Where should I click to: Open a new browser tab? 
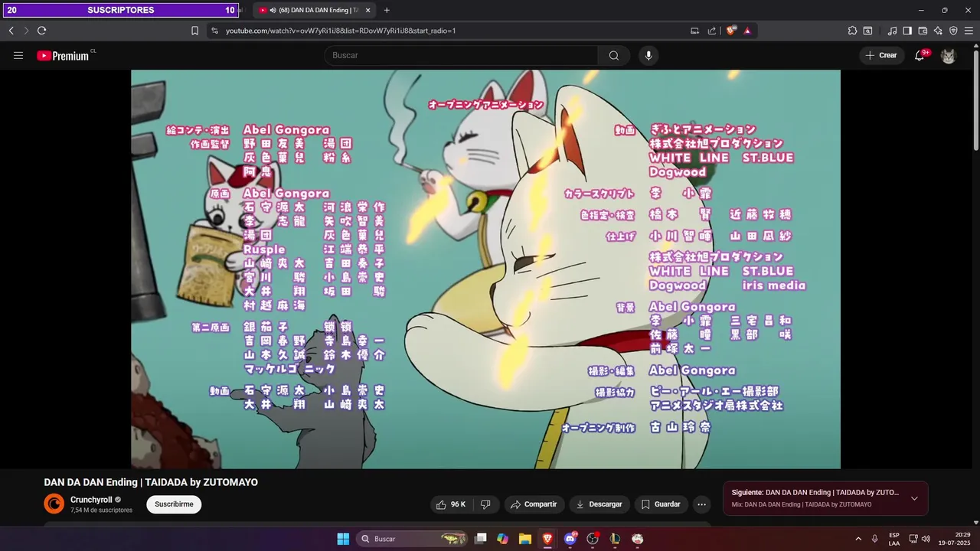pos(387,10)
